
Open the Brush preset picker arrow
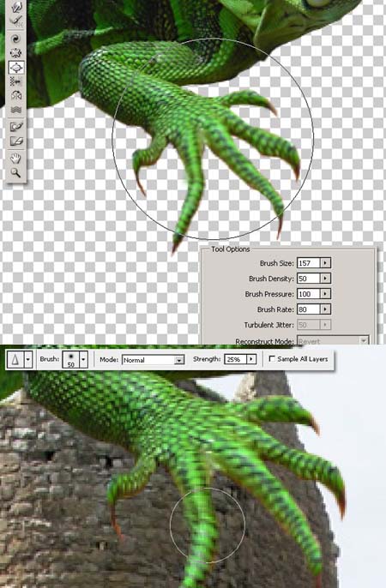coord(84,359)
